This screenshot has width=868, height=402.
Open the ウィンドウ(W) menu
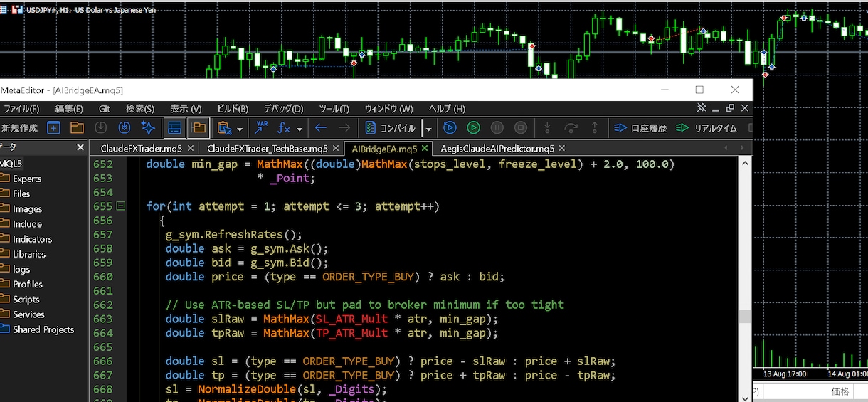pos(388,109)
